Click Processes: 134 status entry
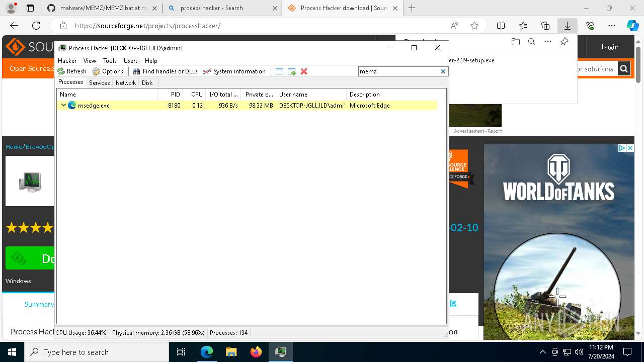644x362 pixels. [228, 332]
